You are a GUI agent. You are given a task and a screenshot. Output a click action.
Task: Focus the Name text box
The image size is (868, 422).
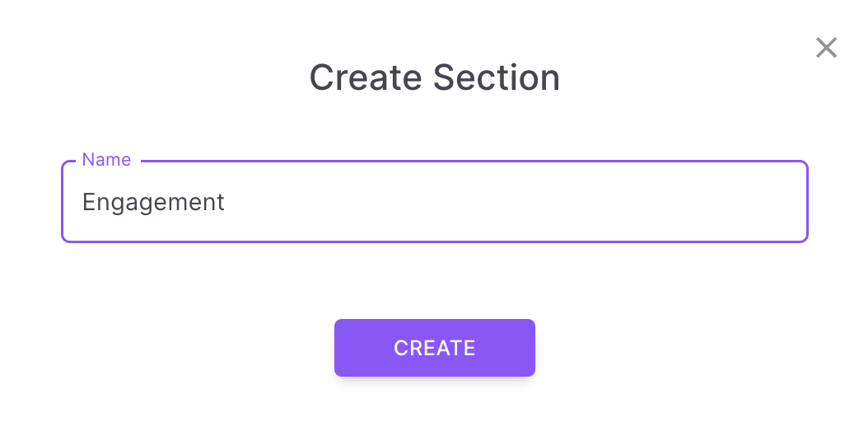tap(434, 202)
